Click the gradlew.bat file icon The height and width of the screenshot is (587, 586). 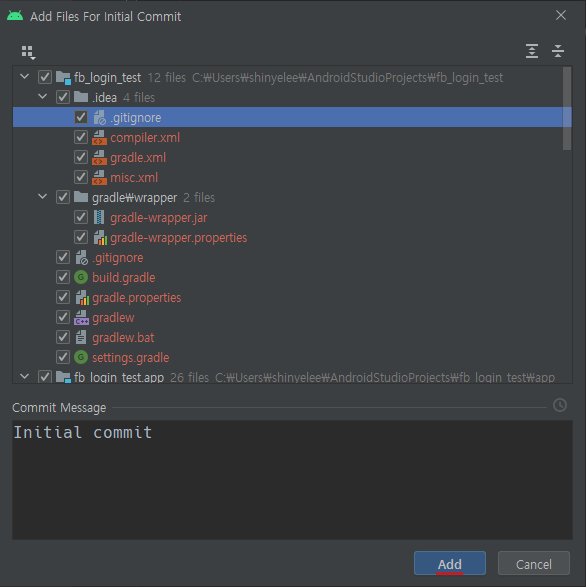pyautogui.click(x=81, y=337)
